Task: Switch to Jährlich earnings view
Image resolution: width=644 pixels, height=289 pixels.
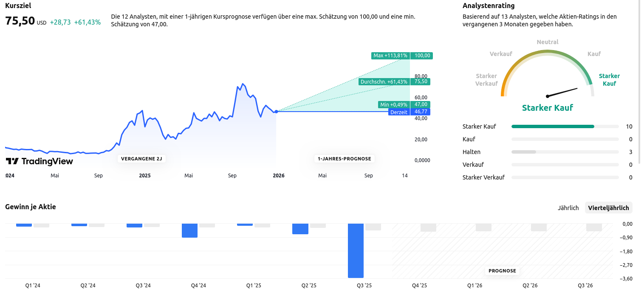Action: [568, 208]
